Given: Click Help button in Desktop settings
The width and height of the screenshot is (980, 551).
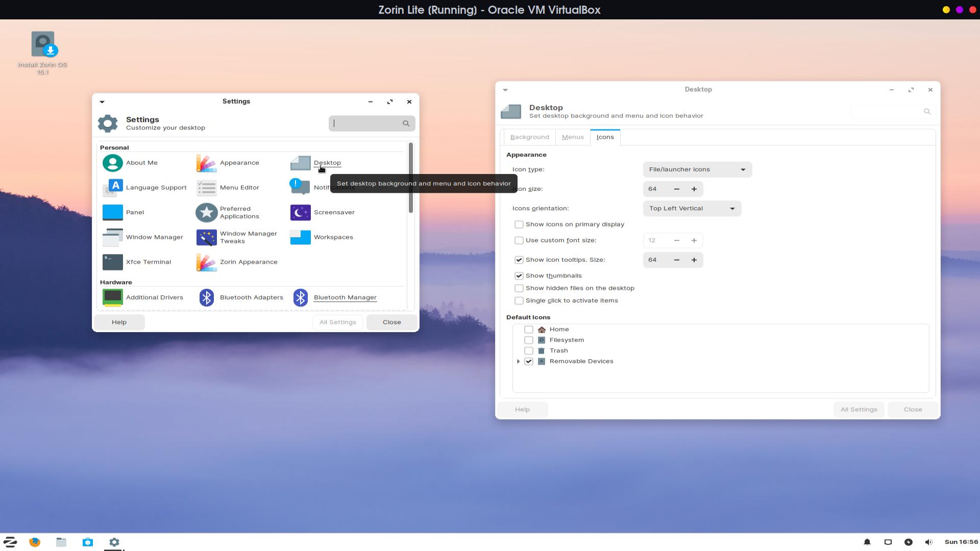Looking at the screenshot, I should click(x=522, y=409).
